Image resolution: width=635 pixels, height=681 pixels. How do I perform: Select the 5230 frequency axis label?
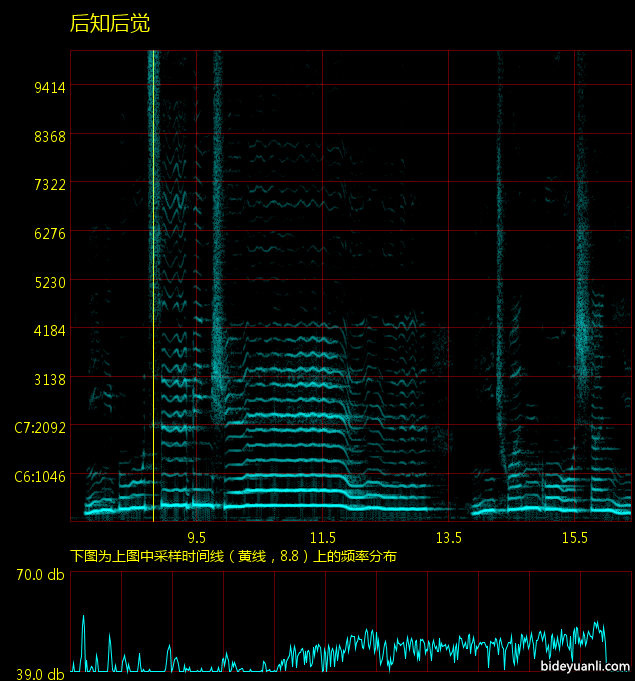49,282
